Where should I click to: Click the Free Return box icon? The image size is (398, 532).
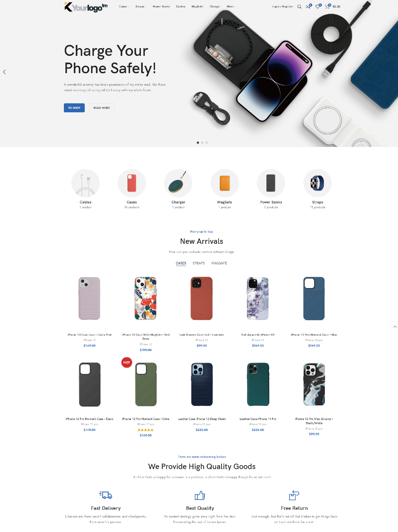point(294,495)
